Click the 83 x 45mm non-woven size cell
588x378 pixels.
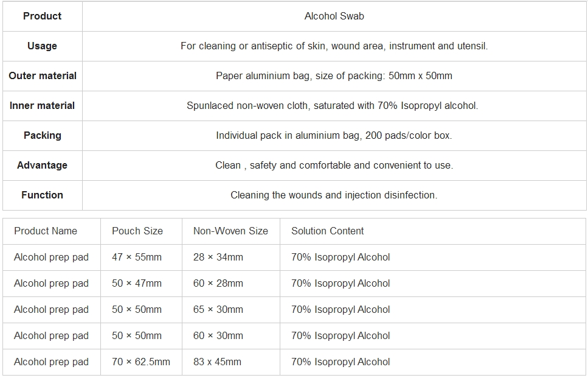[217, 362]
